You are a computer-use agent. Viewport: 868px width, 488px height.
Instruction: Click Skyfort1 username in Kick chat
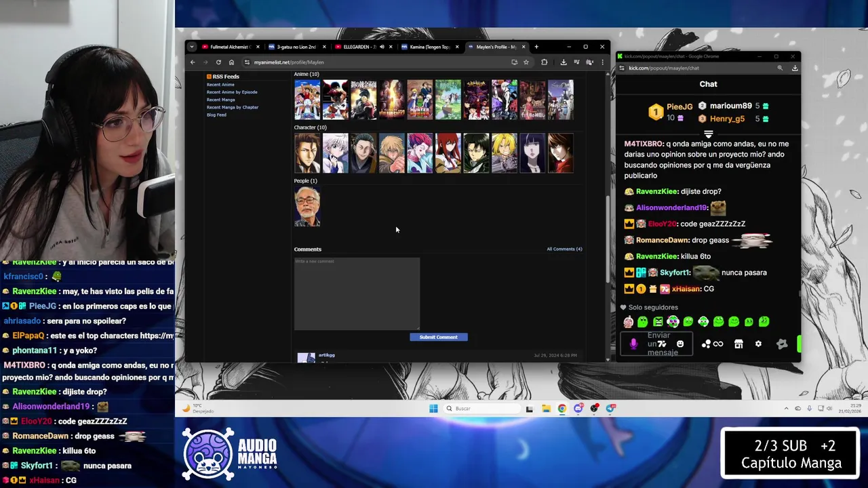click(675, 272)
